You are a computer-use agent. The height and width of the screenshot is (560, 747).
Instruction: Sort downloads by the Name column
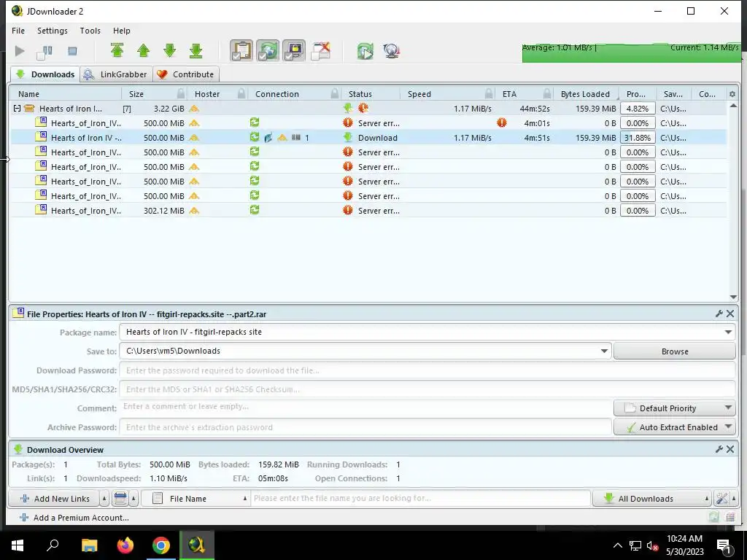click(65, 94)
